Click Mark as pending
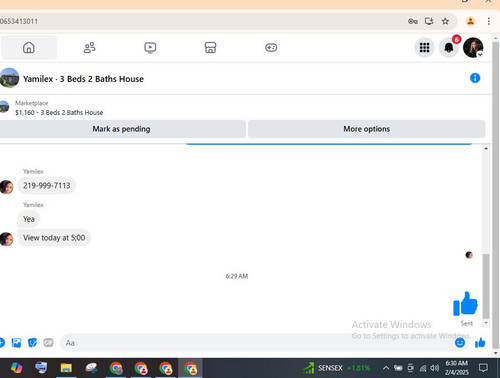The image size is (500, 378). pos(122,129)
